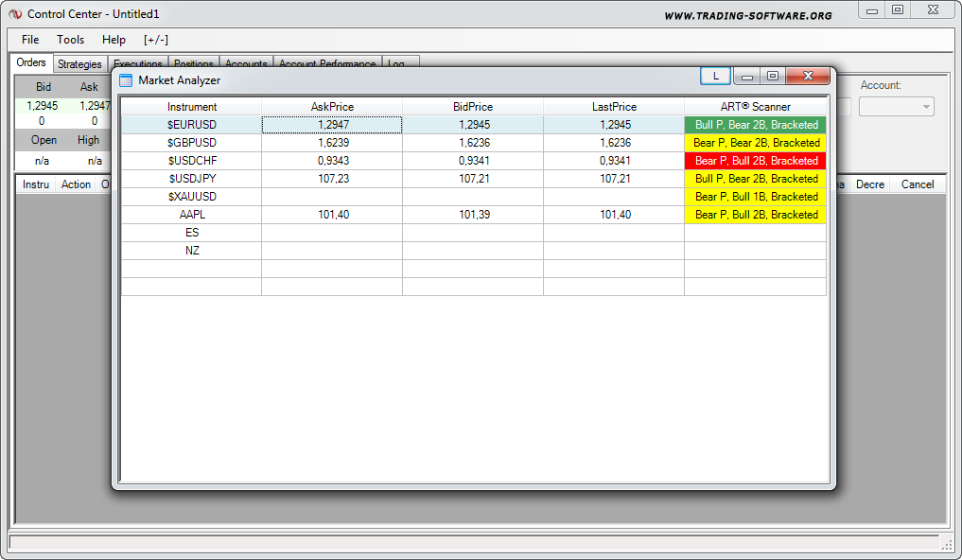Select the AAPL instrument row
Screen dimensions: 962x560
tap(192, 215)
